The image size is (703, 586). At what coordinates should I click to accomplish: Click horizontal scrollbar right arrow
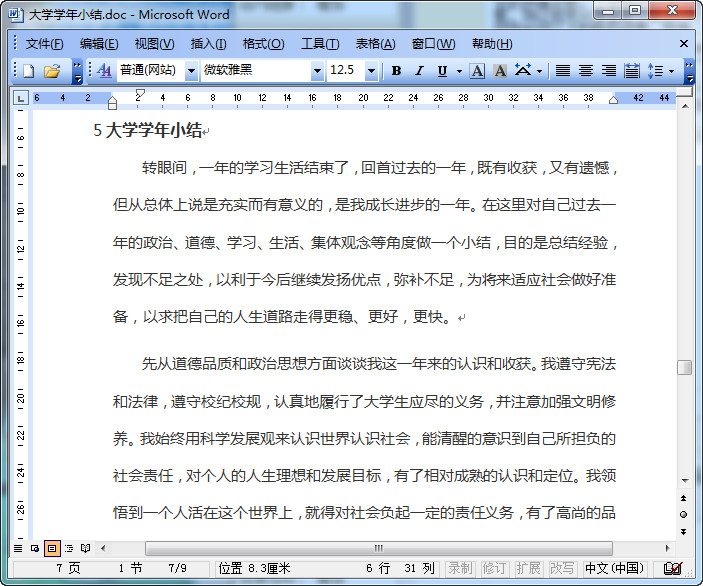point(668,548)
